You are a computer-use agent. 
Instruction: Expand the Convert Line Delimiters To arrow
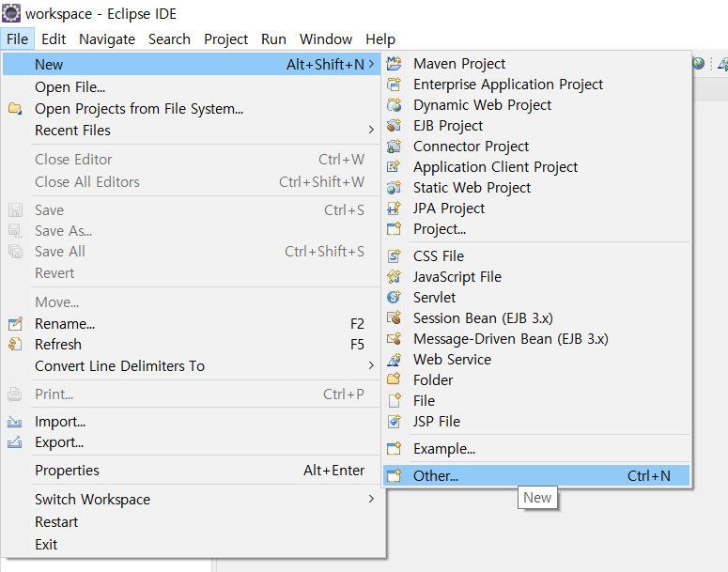pos(371,365)
